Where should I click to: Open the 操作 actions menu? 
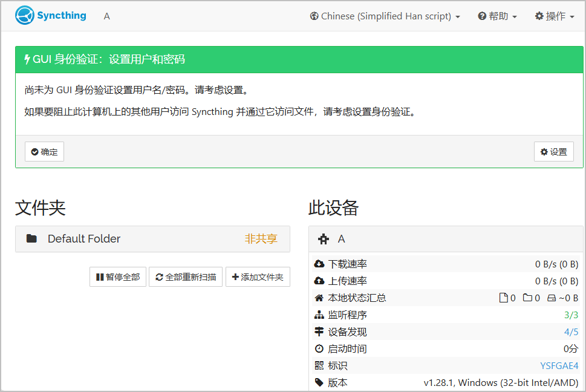pos(555,16)
